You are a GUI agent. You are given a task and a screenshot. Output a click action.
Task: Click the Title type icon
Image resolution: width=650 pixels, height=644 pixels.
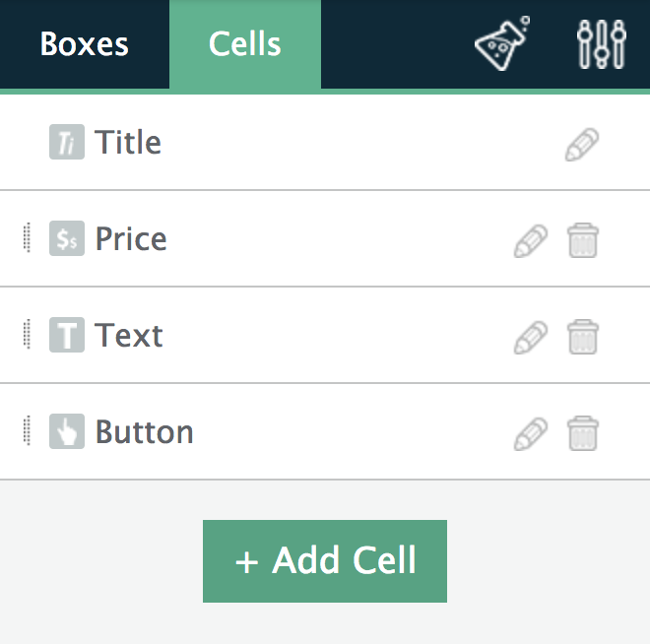coord(67,142)
